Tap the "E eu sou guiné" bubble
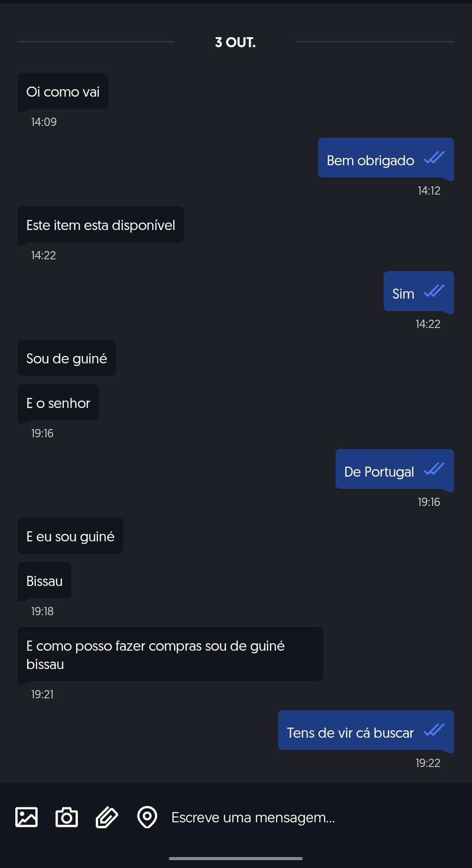Image resolution: width=472 pixels, height=868 pixels. (x=70, y=537)
